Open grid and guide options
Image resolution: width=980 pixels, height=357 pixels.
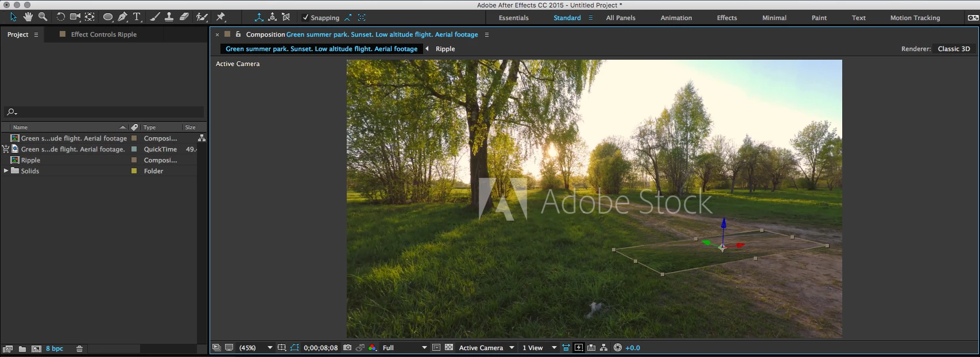point(281,348)
